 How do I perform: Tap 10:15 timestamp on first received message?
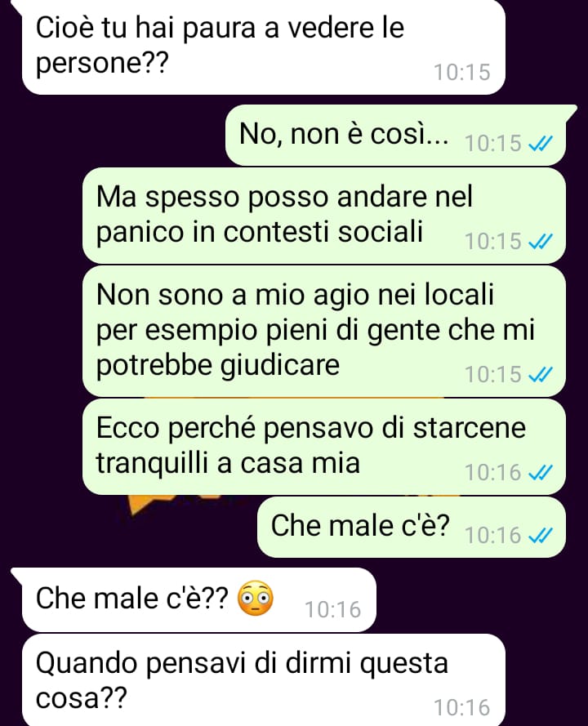(x=461, y=73)
